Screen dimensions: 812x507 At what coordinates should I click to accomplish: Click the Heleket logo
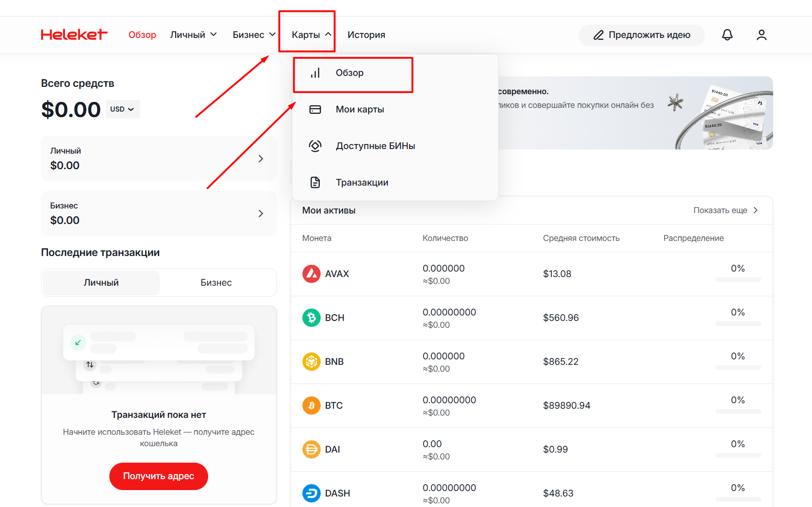point(74,35)
